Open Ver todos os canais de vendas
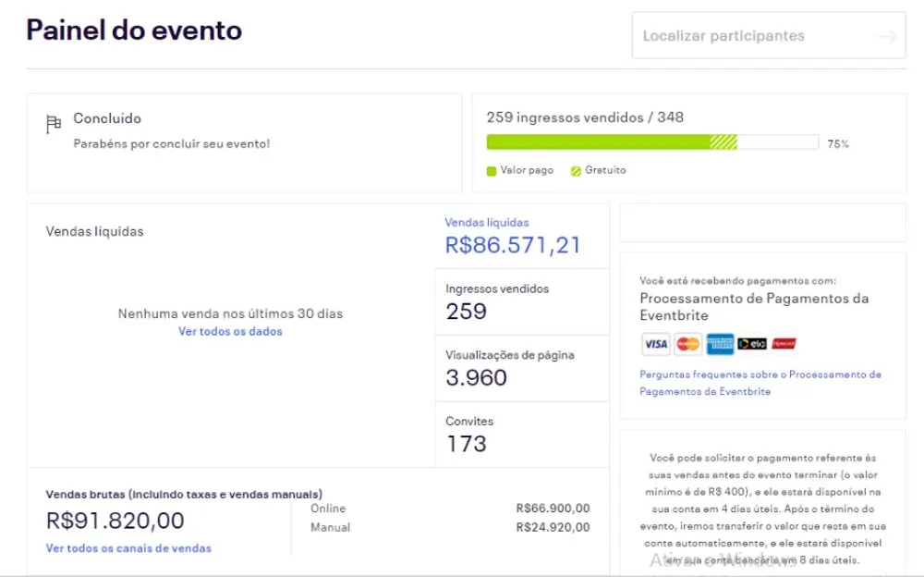This screenshot has height=577, width=924. (x=128, y=548)
